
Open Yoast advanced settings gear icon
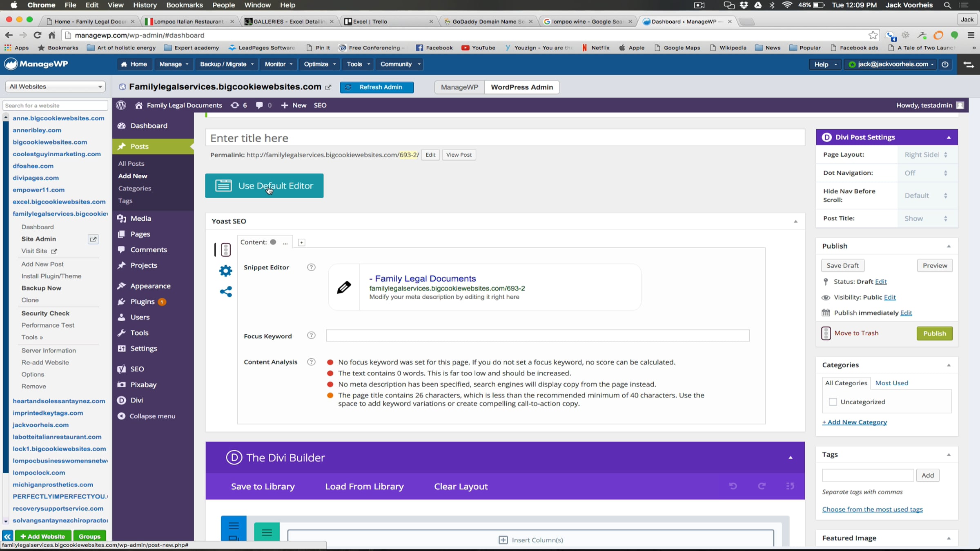coord(225,271)
